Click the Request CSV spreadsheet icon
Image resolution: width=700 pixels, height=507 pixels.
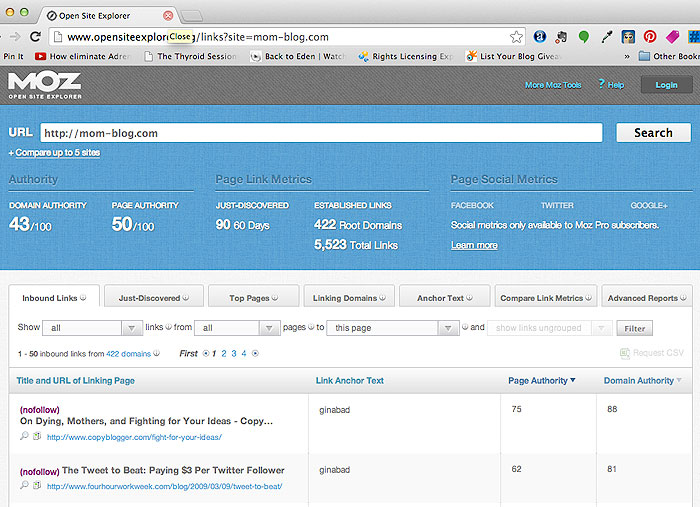[x=625, y=353]
